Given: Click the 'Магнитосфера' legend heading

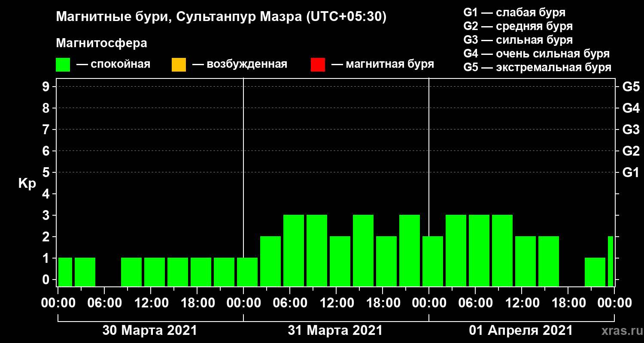Looking at the screenshot, I should [x=102, y=43].
